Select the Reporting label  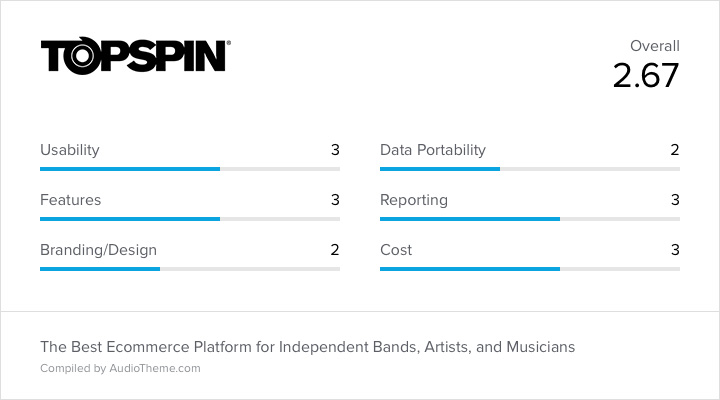pos(414,200)
